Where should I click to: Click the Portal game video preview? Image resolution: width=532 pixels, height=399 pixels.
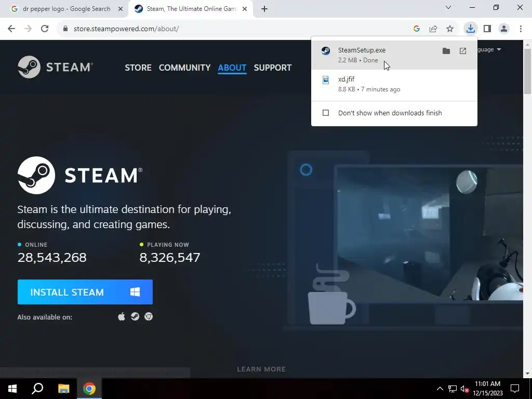[x=429, y=233]
